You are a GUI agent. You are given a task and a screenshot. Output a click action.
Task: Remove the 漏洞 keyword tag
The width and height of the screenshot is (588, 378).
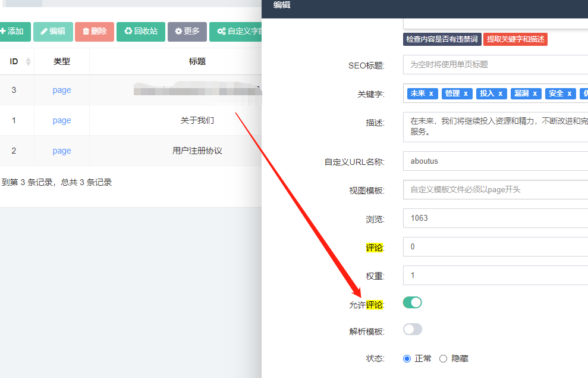coord(534,94)
